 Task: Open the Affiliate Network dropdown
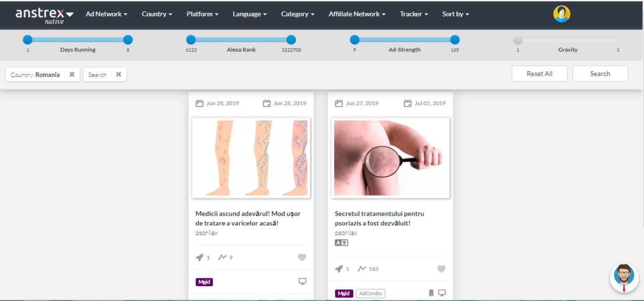tap(357, 14)
